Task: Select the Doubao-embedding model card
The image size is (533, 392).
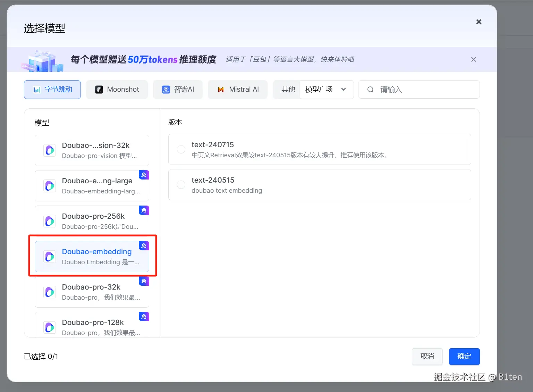Action: tap(92, 257)
